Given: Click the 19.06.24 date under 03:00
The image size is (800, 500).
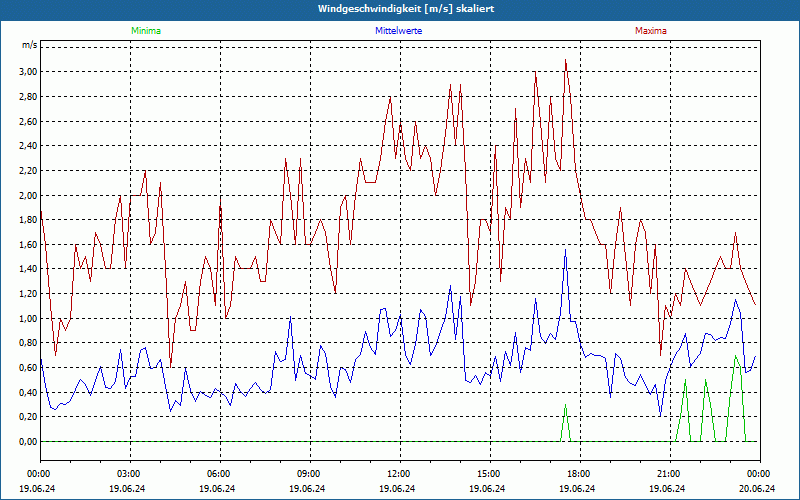Looking at the screenshot, I should tap(127, 488).
